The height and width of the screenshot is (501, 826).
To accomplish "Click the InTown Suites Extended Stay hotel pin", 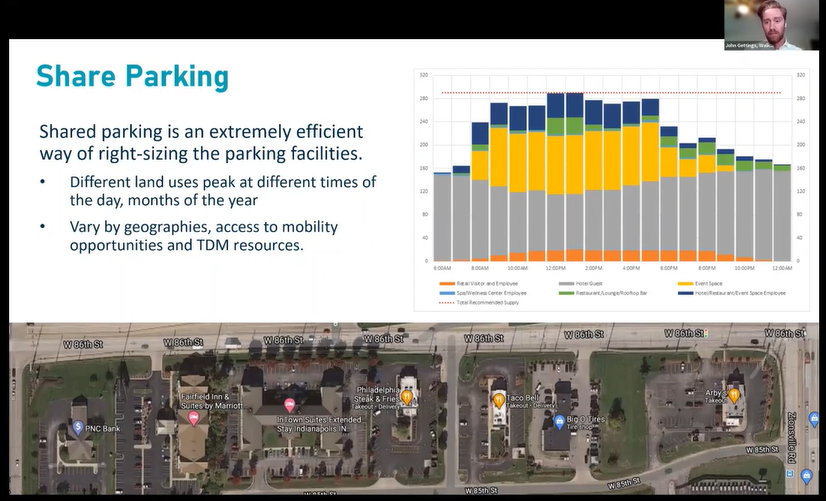I will click(x=289, y=405).
